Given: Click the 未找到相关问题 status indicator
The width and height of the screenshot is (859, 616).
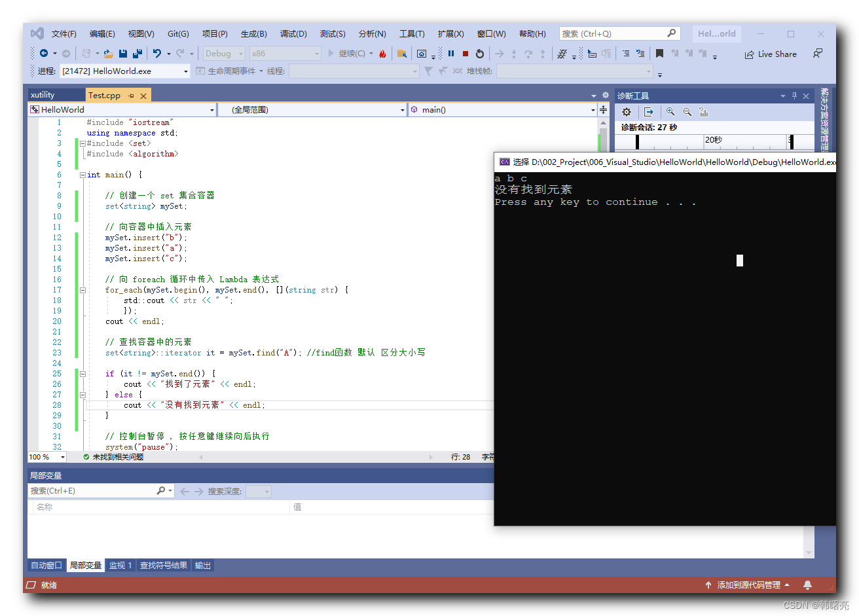Looking at the screenshot, I should tap(113, 457).
